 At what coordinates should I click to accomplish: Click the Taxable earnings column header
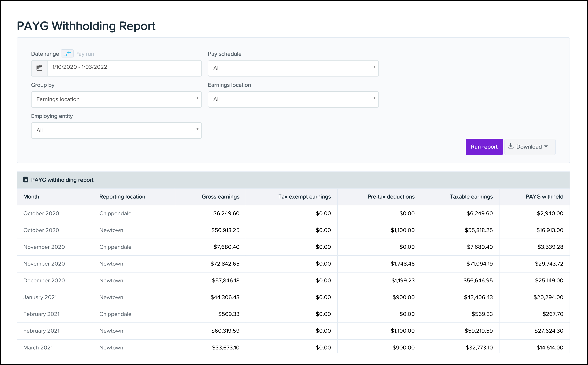tap(471, 197)
